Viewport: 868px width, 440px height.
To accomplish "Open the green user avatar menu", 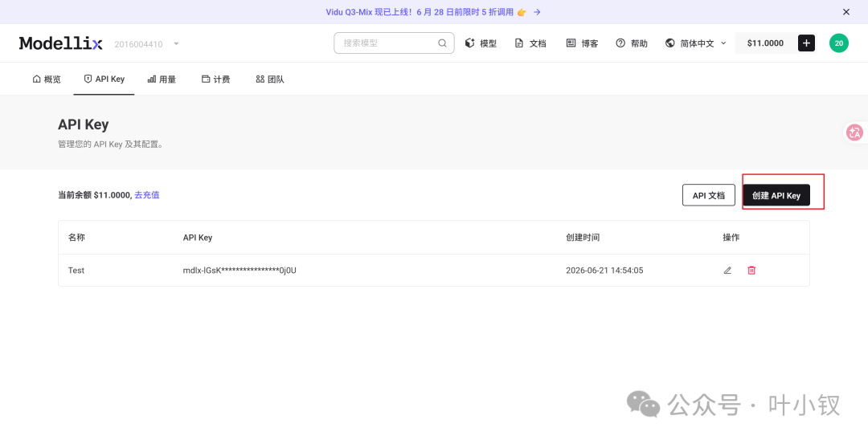I will coord(838,43).
